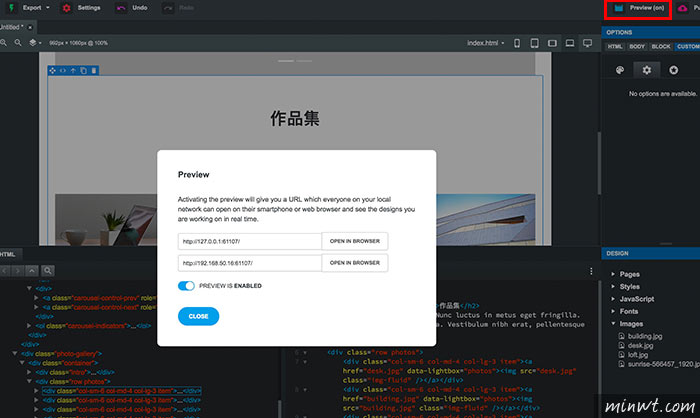Open the Export menu
This screenshot has width=700, height=418.
pyautogui.click(x=29, y=8)
